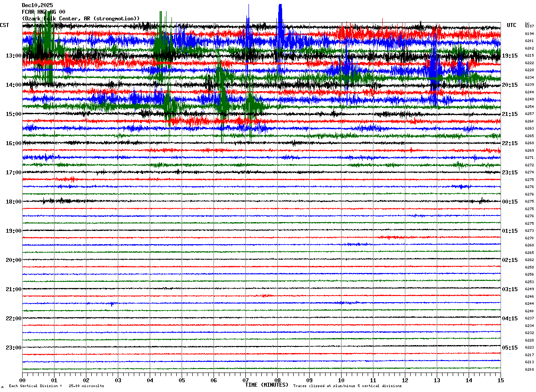Select DC offset value 6213
536x392 pixels.
tap(529, 362)
